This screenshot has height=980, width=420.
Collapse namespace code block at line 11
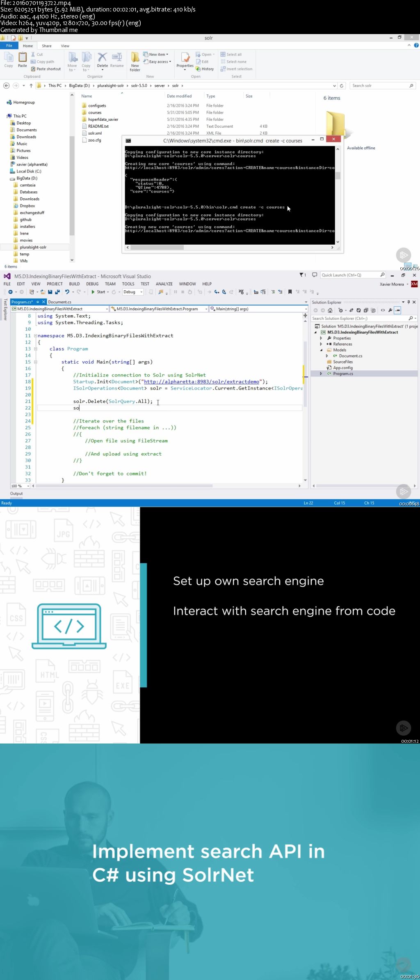(x=35, y=335)
